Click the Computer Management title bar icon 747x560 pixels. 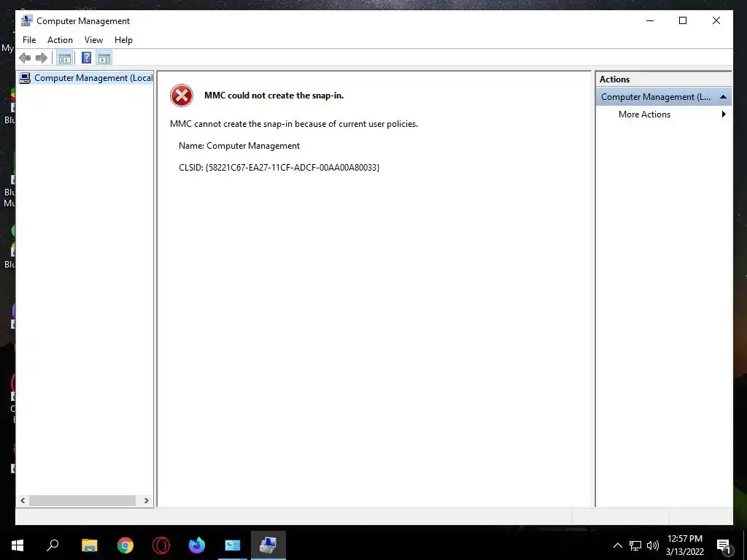click(27, 20)
